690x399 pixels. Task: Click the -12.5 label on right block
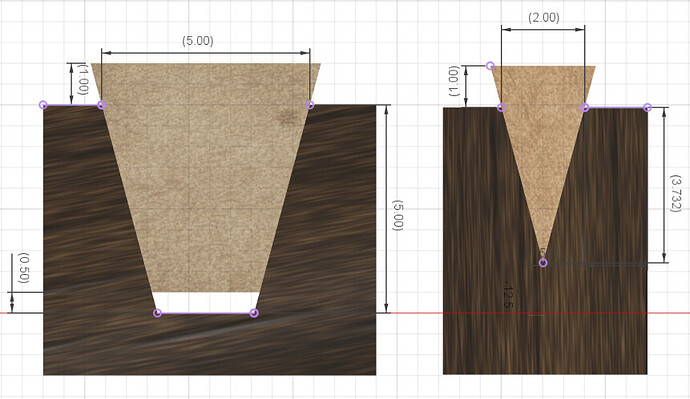[507, 294]
